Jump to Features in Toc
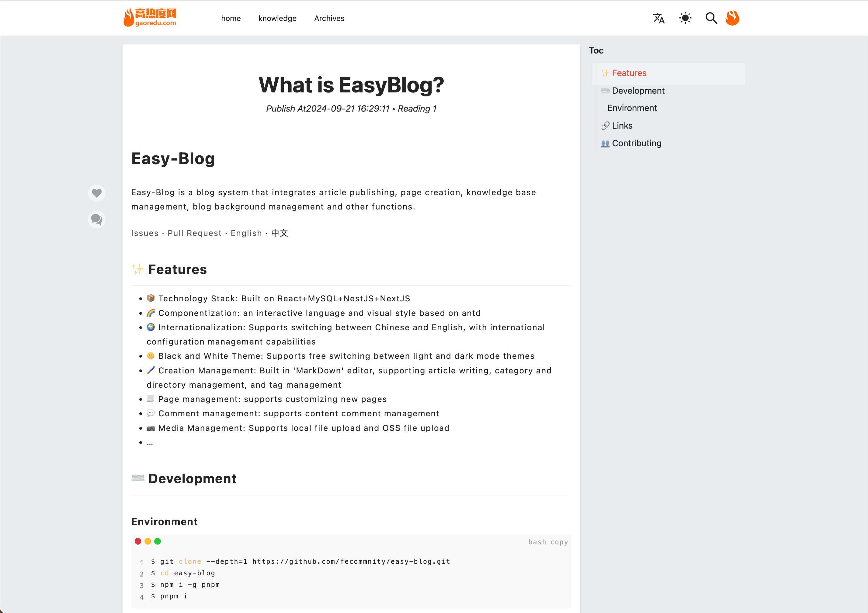The width and height of the screenshot is (868, 613). click(629, 73)
